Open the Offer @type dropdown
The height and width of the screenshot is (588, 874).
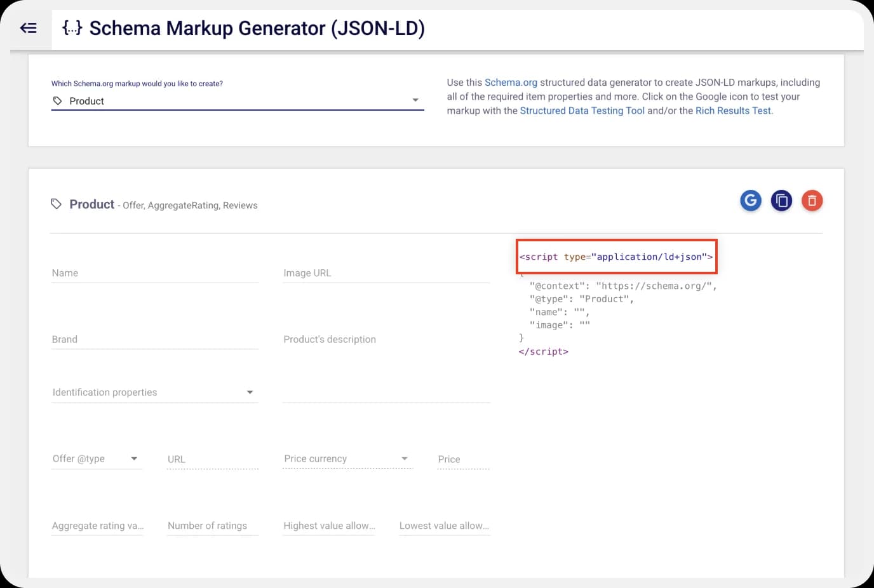click(134, 458)
